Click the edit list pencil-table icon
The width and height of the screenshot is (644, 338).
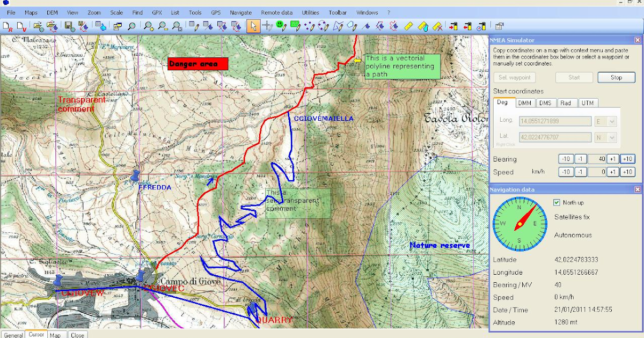194,25
